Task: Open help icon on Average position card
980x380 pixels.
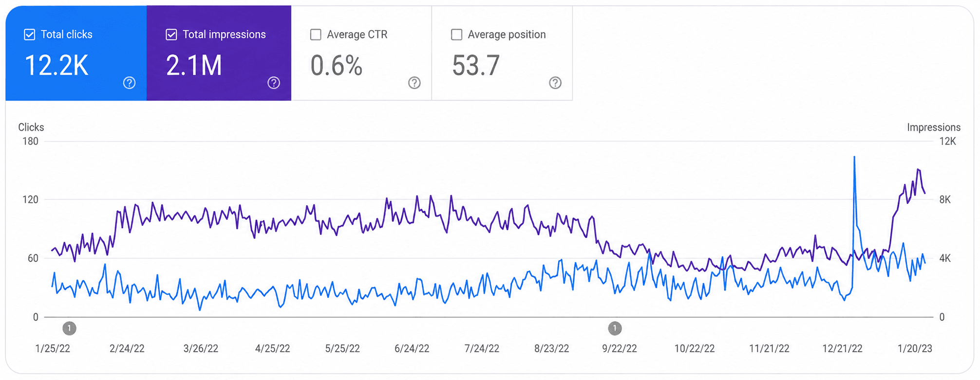Action: pyautogui.click(x=555, y=83)
